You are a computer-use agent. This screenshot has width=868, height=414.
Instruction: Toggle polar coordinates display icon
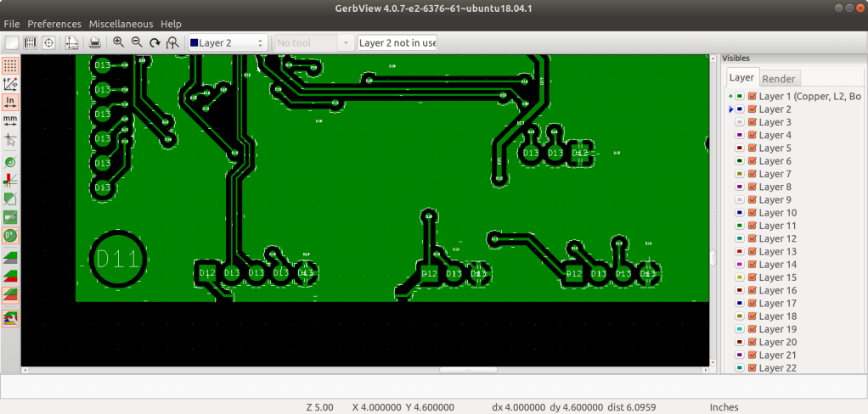[11, 83]
